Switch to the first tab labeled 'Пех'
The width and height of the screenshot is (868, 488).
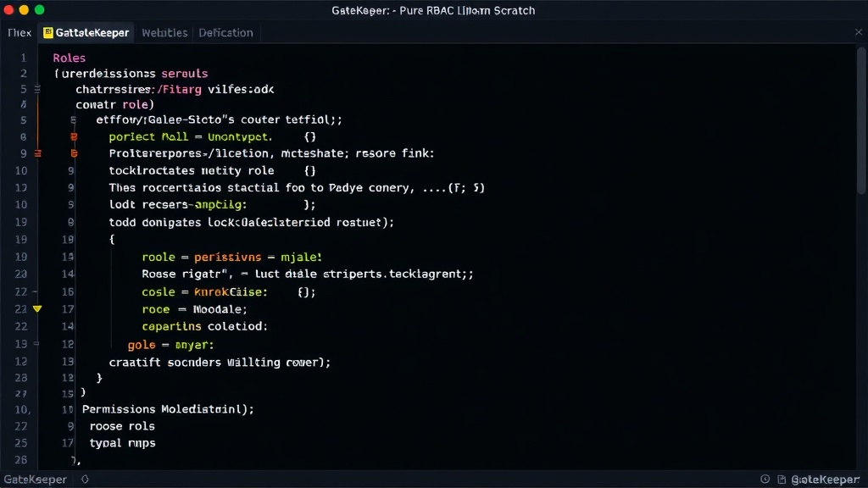[x=19, y=33]
